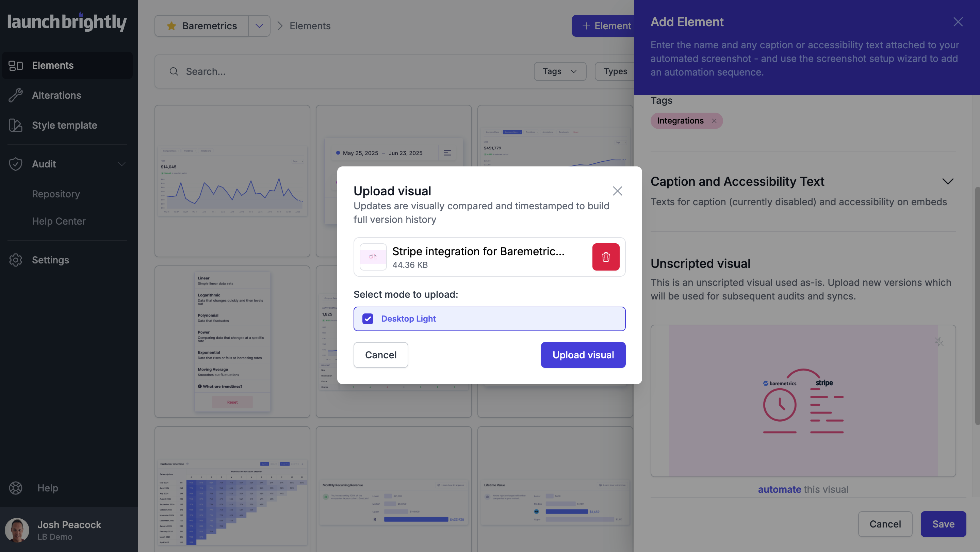Open the trendlines list element card

tap(232, 342)
